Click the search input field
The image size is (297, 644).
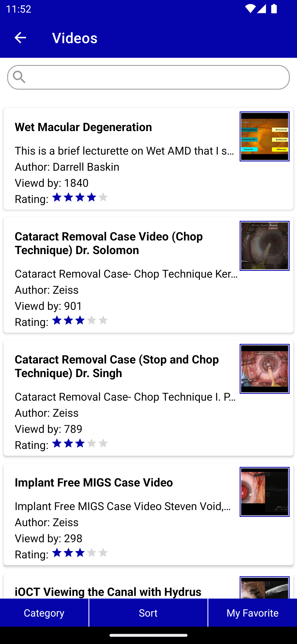(x=148, y=77)
